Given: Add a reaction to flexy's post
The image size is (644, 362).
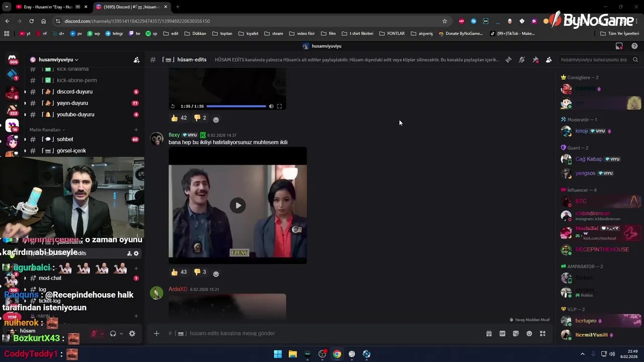Looking at the screenshot, I should coord(216,274).
